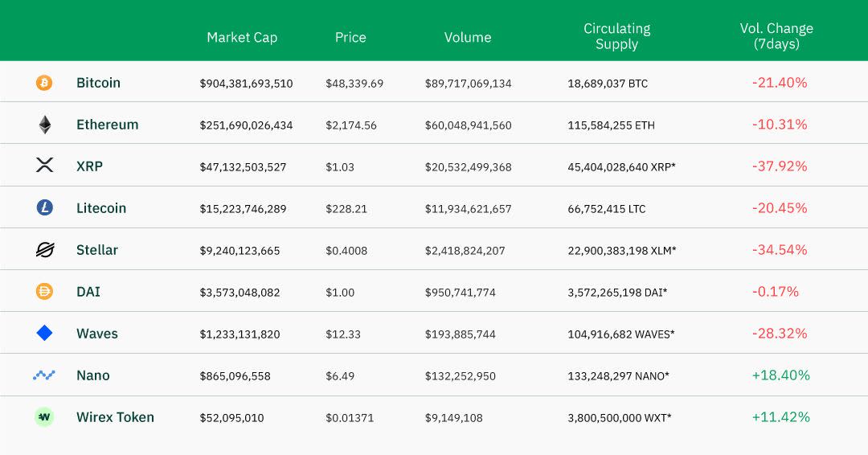868x455 pixels.
Task: Click the Litecoin blue coin icon
Action: (44, 207)
